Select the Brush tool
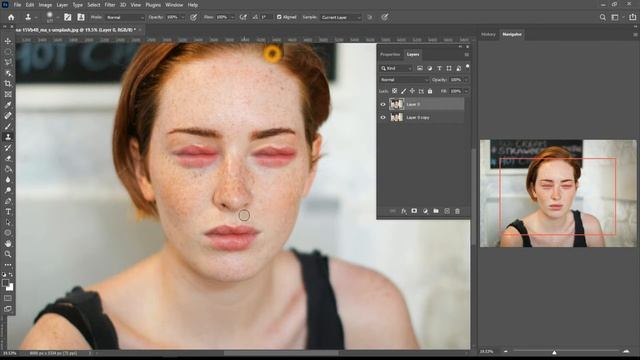The image size is (640, 360). point(8,126)
